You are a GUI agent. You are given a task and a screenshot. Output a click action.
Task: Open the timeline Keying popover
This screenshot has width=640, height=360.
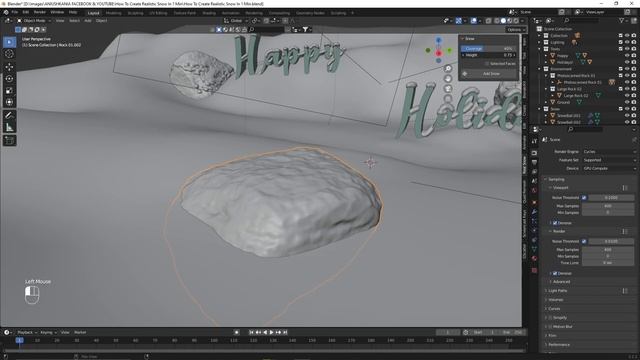coord(48,332)
